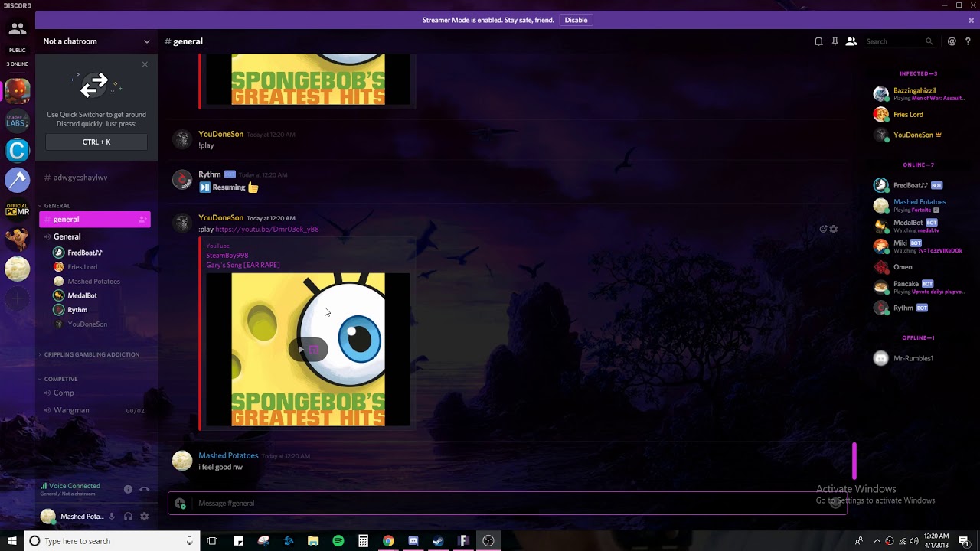Click the pink chat scrollbar thumb
The image size is (980, 551).
click(x=854, y=461)
